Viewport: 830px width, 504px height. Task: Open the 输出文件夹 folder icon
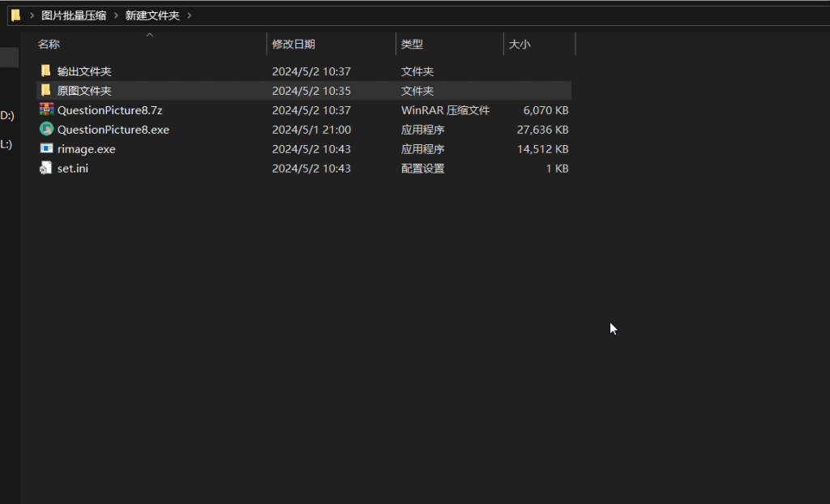click(45, 70)
